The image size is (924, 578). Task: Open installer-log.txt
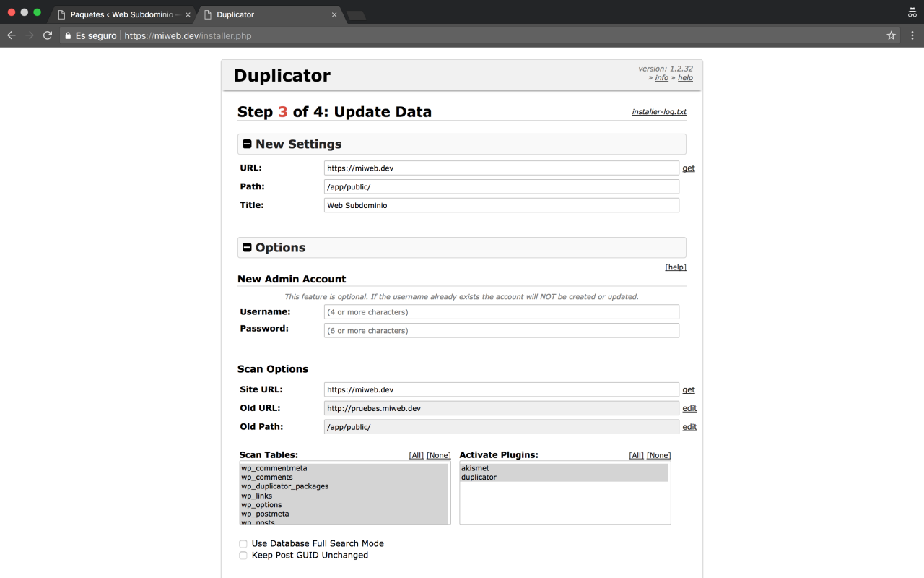tap(659, 112)
